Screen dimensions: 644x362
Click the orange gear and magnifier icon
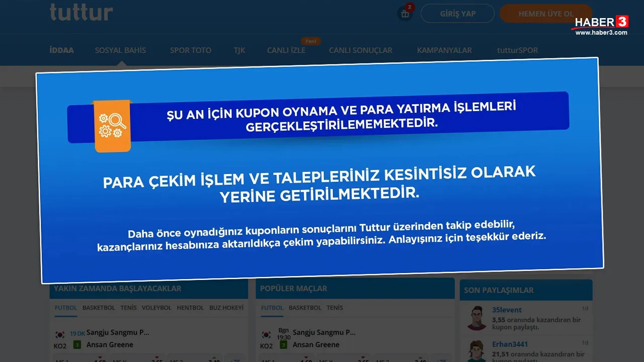113,126
